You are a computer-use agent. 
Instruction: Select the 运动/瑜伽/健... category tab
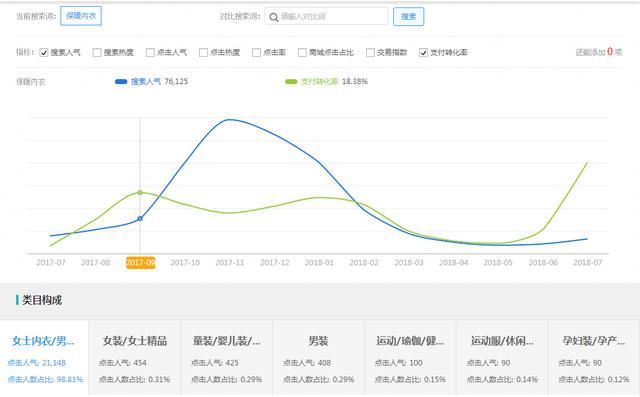[410, 358]
